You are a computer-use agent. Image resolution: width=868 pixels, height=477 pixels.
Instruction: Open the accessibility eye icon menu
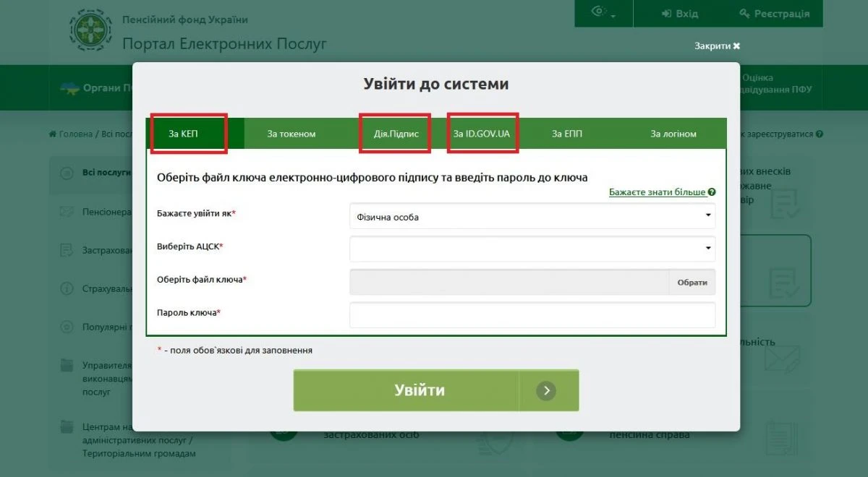[597, 11]
